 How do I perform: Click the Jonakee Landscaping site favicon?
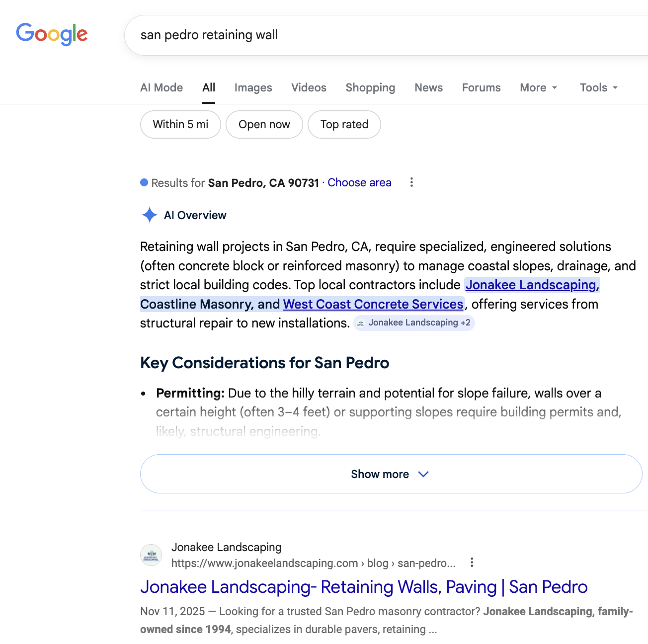151,555
